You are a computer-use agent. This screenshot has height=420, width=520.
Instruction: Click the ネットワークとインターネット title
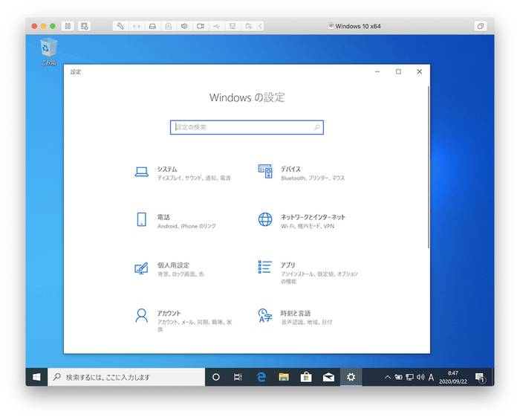(x=313, y=217)
